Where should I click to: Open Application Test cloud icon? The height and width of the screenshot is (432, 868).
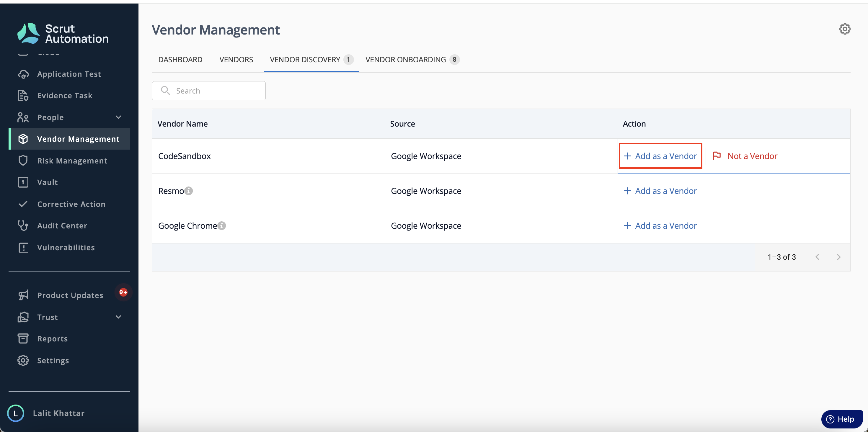point(23,74)
